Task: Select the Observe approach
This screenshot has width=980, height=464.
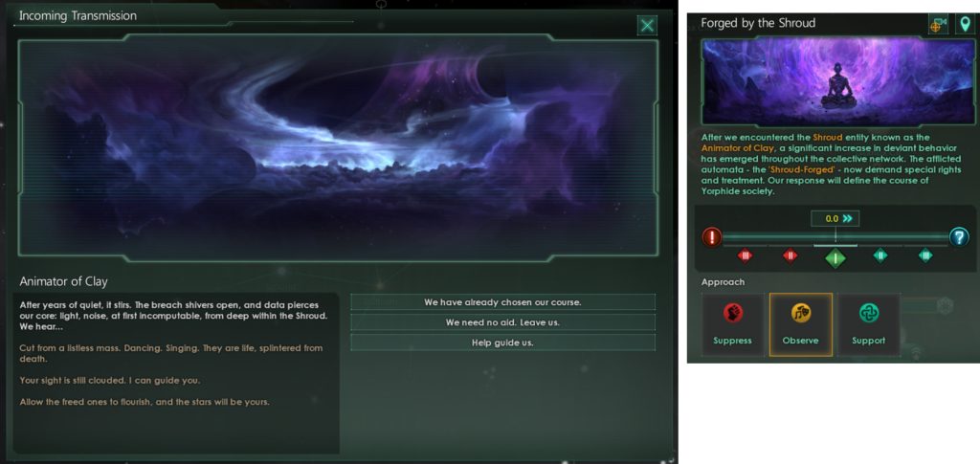Action: coord(801,324)
